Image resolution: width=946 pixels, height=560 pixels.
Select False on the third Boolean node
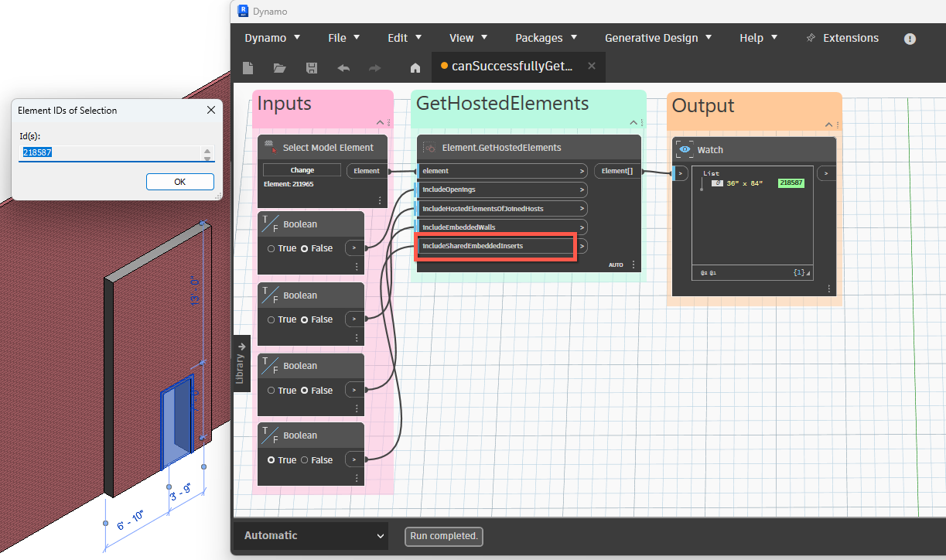305,391
